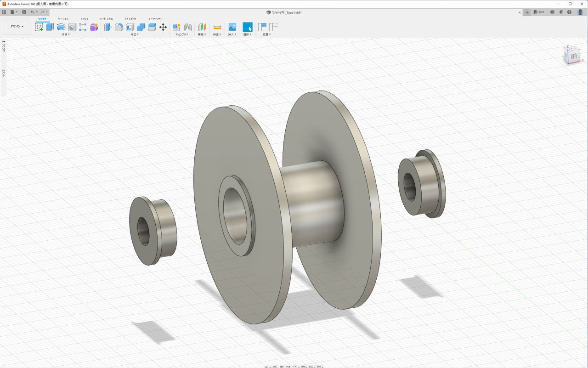This screenshot has width=588, height=368.
Task: Click the Joint tool icon
Action: [x=187, y=27]
